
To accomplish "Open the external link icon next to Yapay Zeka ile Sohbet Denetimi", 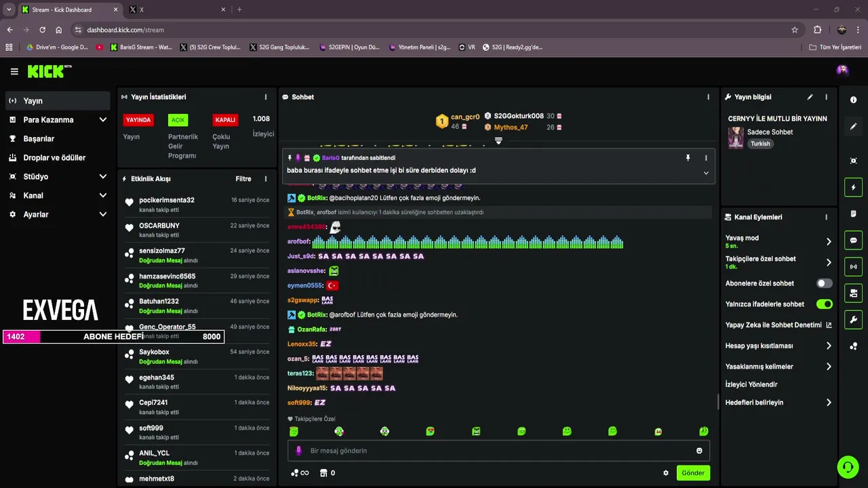I will 829,325.
